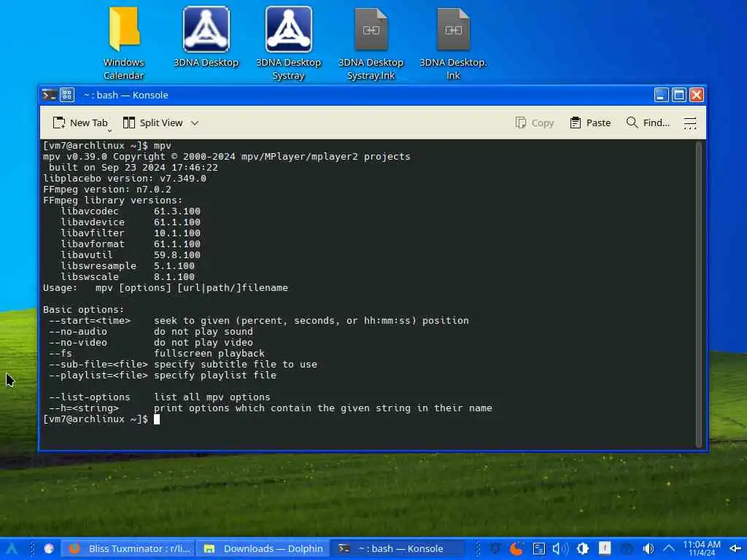Open the Arch application launcher in taskbar
The image size is (747, 560).
click(x=12, y=548)
